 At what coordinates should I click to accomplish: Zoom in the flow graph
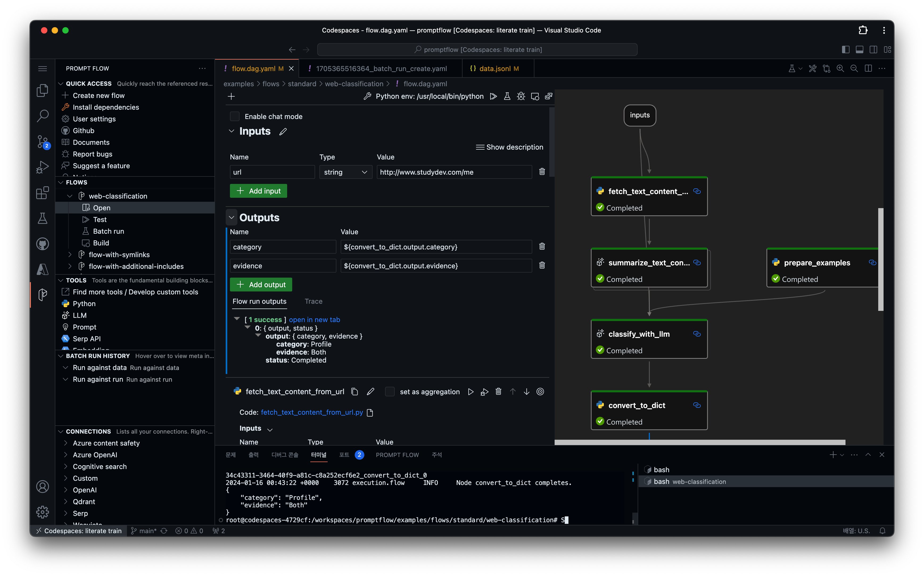point(840,69)
